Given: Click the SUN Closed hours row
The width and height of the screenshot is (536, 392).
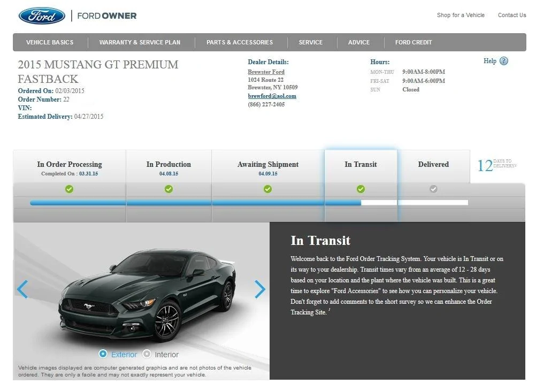Looking at the screenshot, I should pos(395,89).
